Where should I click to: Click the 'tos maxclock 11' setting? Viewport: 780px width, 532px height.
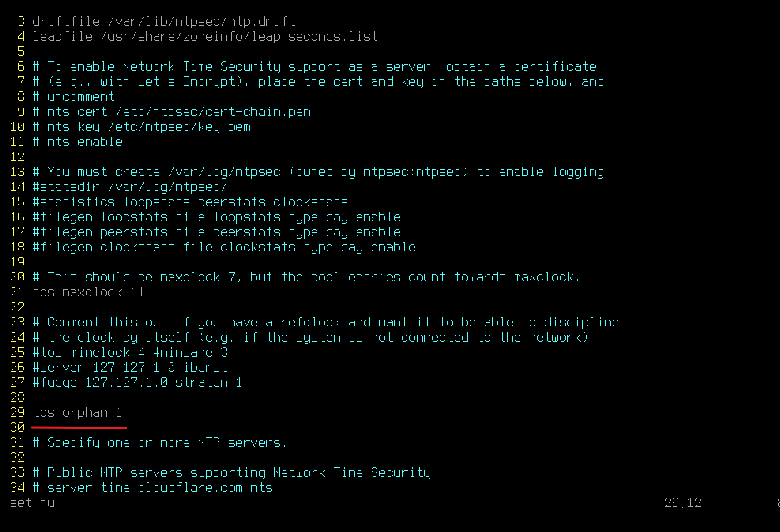pyautogui.click(x=88, y=292)
